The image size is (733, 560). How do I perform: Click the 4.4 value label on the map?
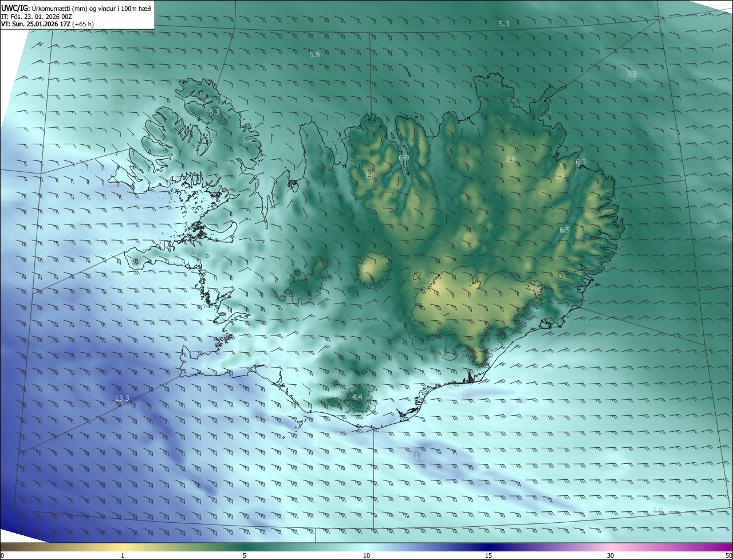tap(357, 397)
